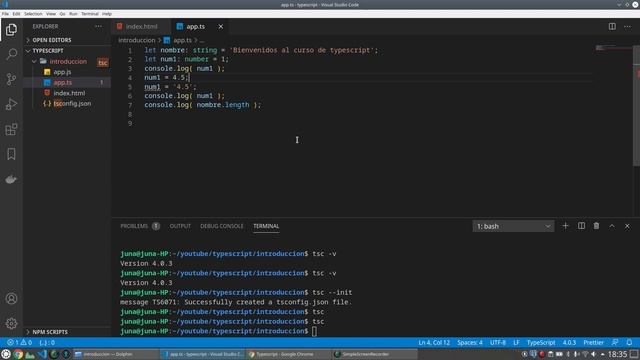The width and height of the screenshot is (640, 360).
Task: Split the terminal panel
Action: click(x=581, y=226)
